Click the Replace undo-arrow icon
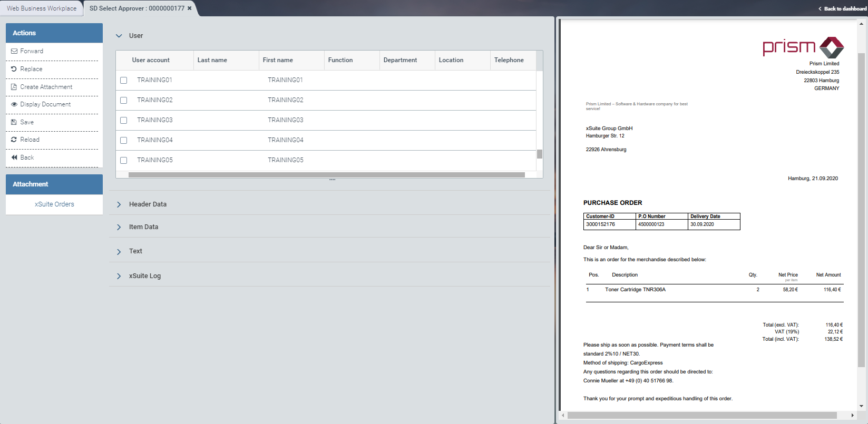868x424 pixels. click(x=14, y=69)
